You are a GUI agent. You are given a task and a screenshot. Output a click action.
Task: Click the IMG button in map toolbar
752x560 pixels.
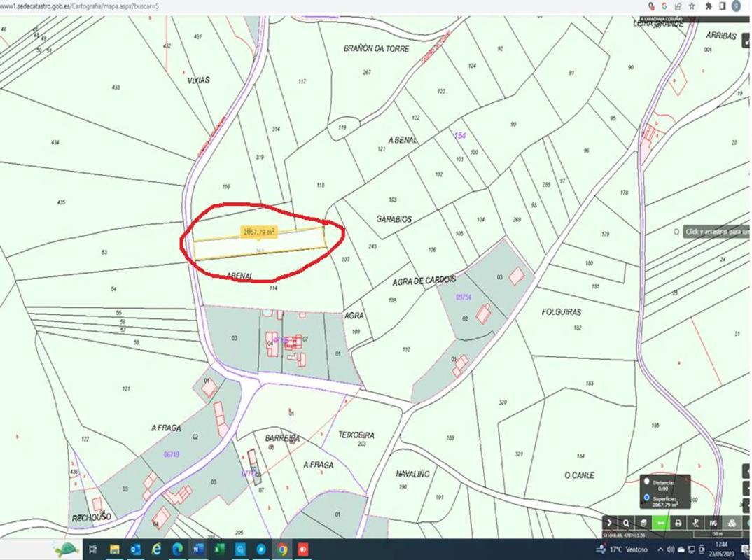pyautogui.click(x=713, y=523)
